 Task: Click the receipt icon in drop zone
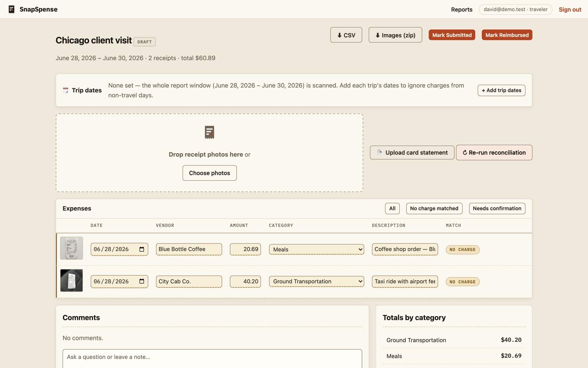[209, 132]
